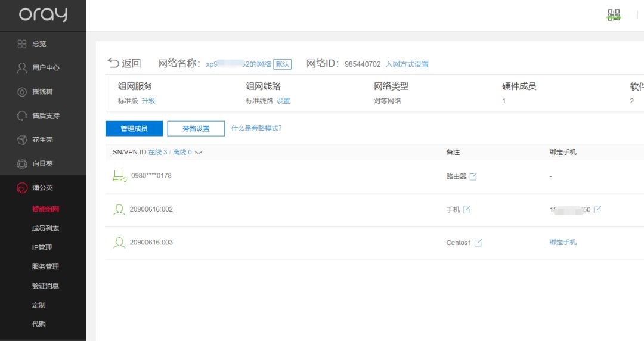
Task: Click the member icon for 20900616:002
Action: coord(119,209)
